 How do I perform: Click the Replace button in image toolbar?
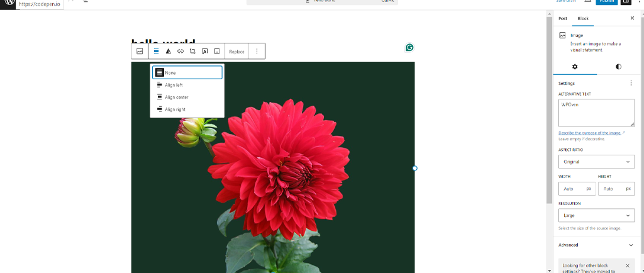[236, 52]
